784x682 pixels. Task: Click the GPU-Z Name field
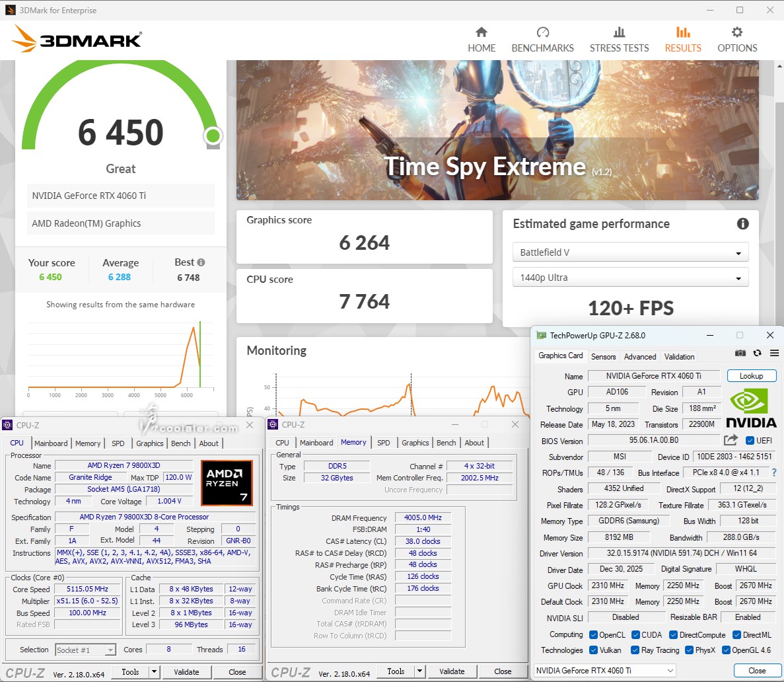(x=653, y=376)
